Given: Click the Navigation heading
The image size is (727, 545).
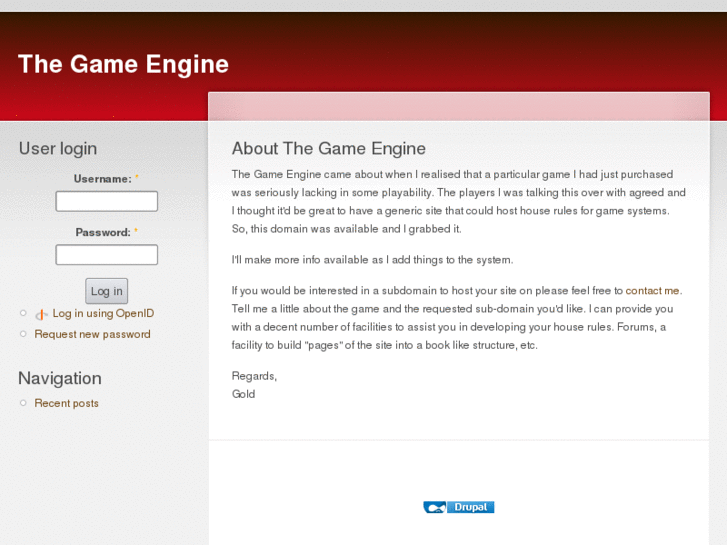Looking at the screenshot, I should click(x=60, y=378).
